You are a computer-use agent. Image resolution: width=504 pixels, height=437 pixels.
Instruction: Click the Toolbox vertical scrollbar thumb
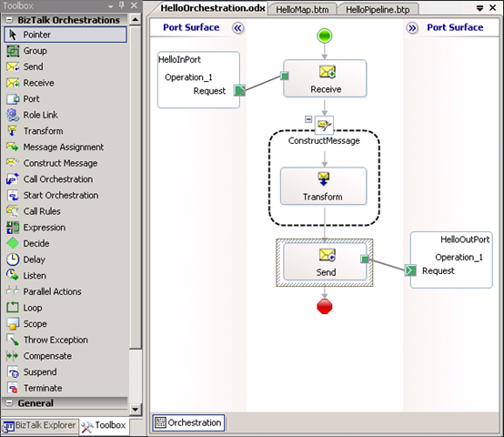pos(136,187)
